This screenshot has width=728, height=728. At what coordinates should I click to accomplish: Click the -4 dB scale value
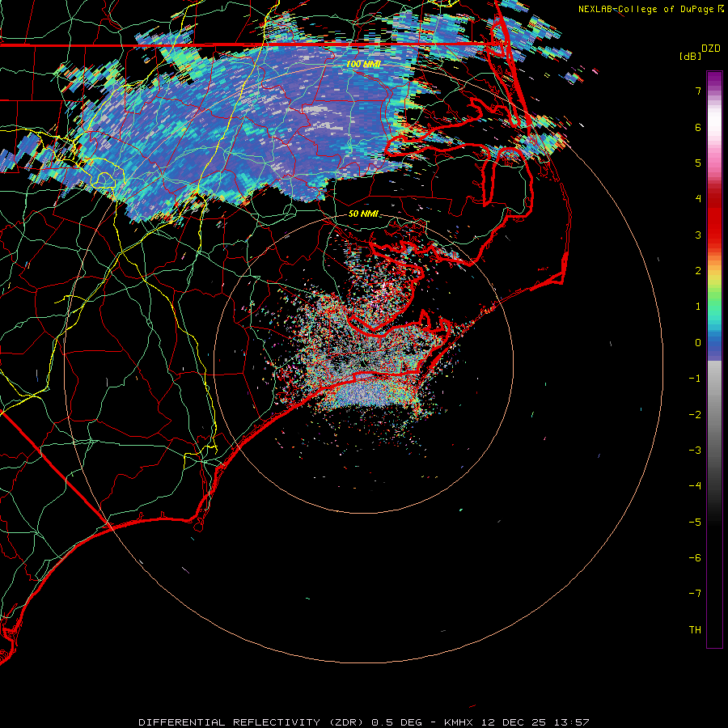pyautogui.click(x=695, y=486)
